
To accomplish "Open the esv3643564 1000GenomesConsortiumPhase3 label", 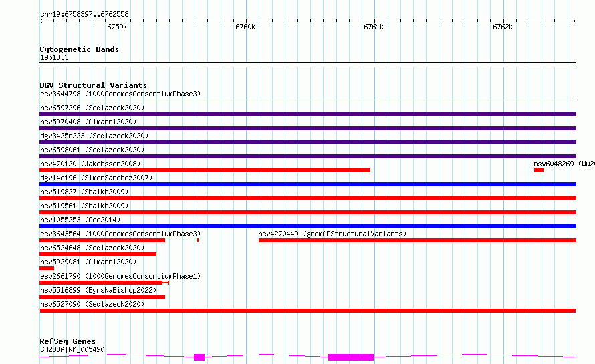I will 120,234.
